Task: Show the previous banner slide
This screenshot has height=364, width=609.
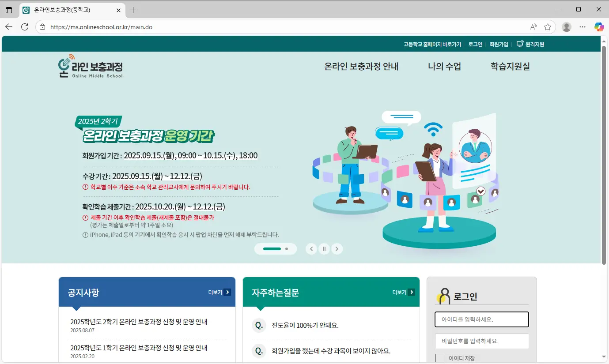Action: point(311,249)
